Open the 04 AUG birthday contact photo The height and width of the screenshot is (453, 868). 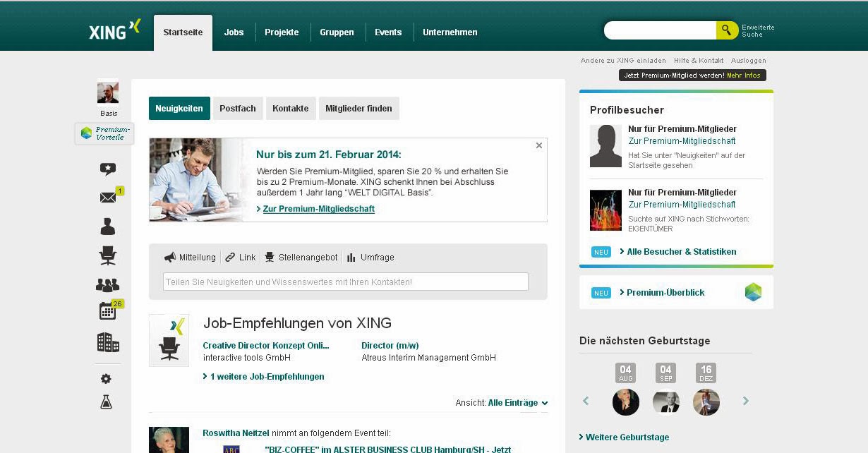[x=626, y=402]
